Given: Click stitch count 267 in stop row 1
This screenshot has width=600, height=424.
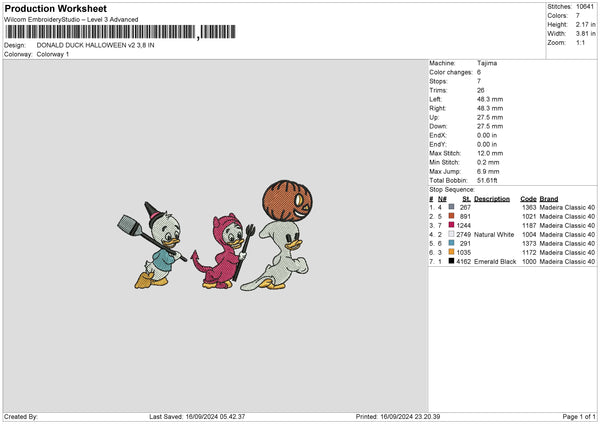Looking at the screenshot, I should click(x=465, y=207).
